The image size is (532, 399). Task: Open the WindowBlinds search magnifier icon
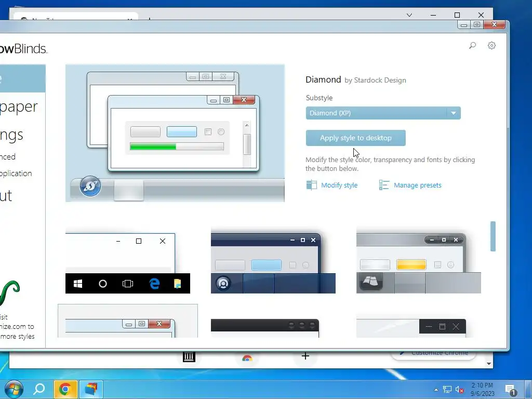click(472, 46)
